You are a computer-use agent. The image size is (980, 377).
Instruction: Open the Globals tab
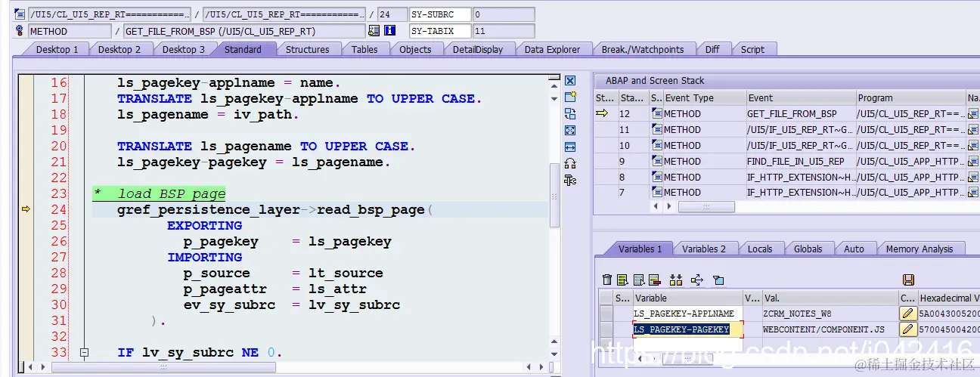coord(808,249)
